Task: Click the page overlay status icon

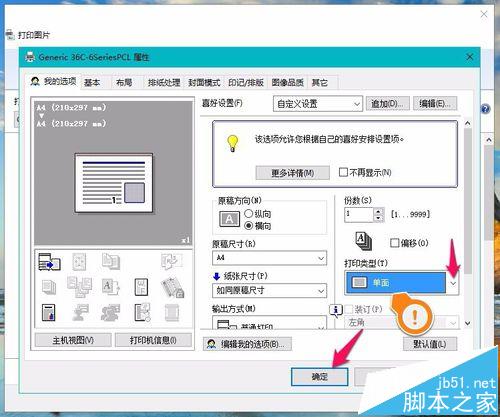Action: coord(142,312)
